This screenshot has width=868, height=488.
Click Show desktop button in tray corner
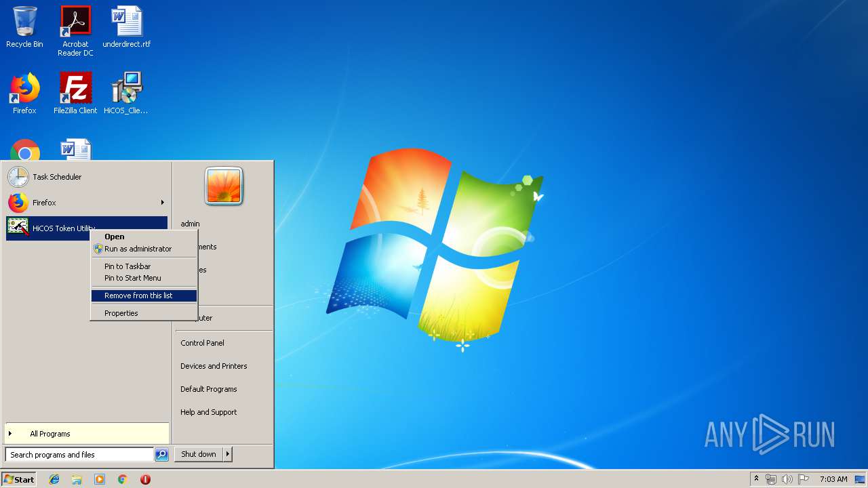[x=860, y=479]
